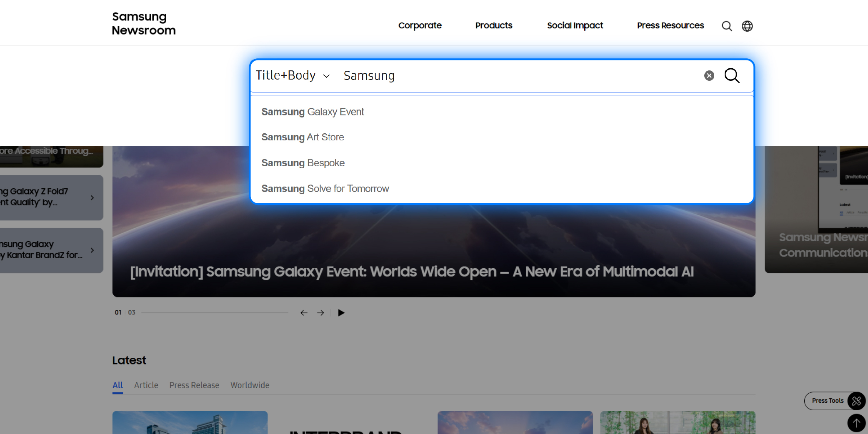Advance carousel with the right arrow

(320, 312)
